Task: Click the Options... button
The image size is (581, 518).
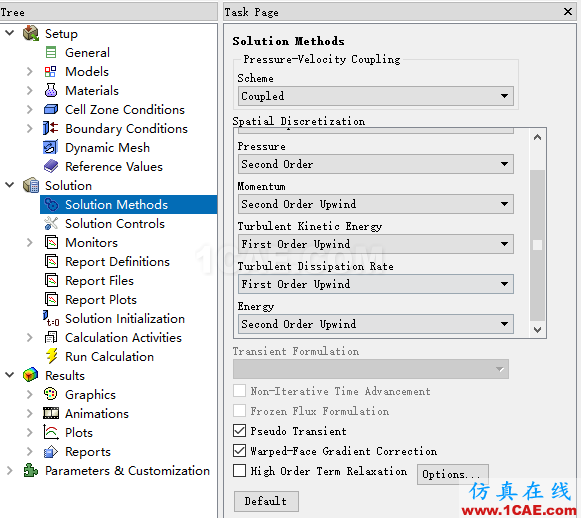Action: 452,474
